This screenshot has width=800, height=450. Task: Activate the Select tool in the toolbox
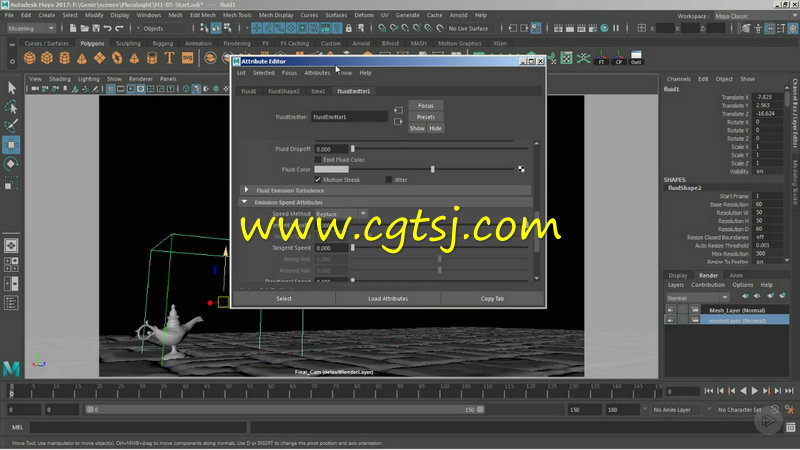(11, 88)
